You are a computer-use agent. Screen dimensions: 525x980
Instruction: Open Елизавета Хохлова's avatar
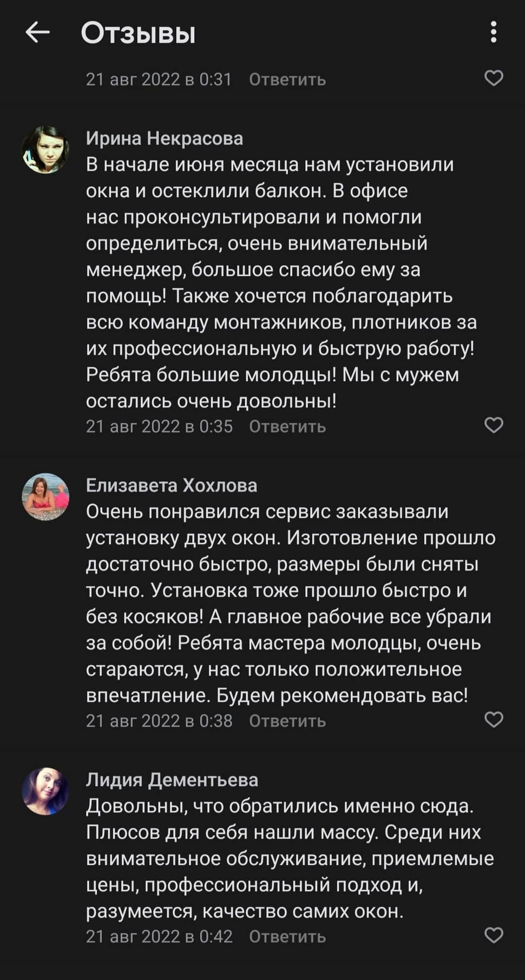point(45,496)
